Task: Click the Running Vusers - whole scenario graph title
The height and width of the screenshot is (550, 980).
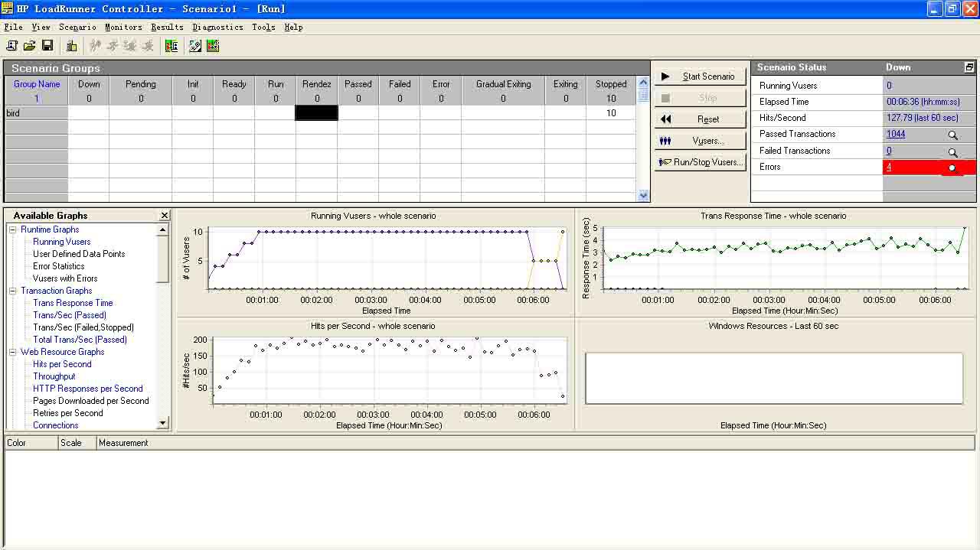Action: 374,216
